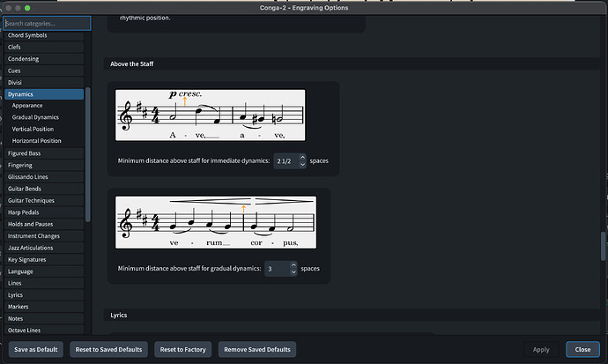The height and width of the screenshot is (364, 608).
Task: Click Reset to Saved Defaults button
Action: point(108,349)
